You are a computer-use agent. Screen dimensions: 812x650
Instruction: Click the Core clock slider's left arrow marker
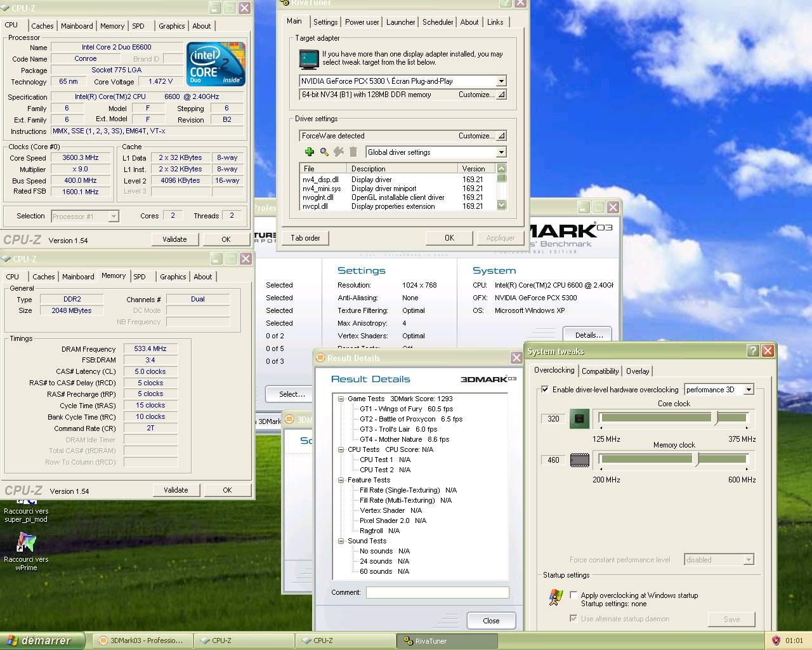pyautogui.click(x=601, y=427)
